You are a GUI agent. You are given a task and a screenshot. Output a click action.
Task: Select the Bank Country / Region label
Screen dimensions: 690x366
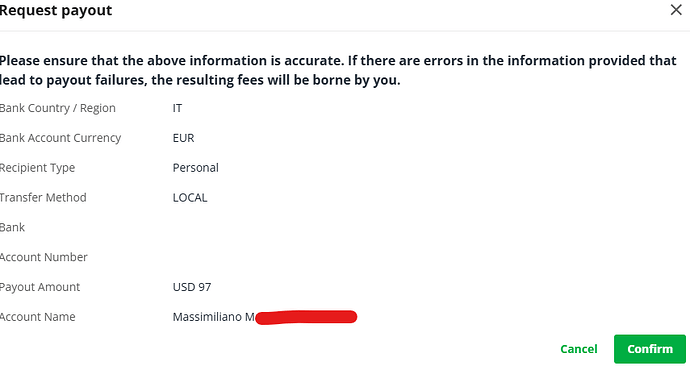[58, 108]
